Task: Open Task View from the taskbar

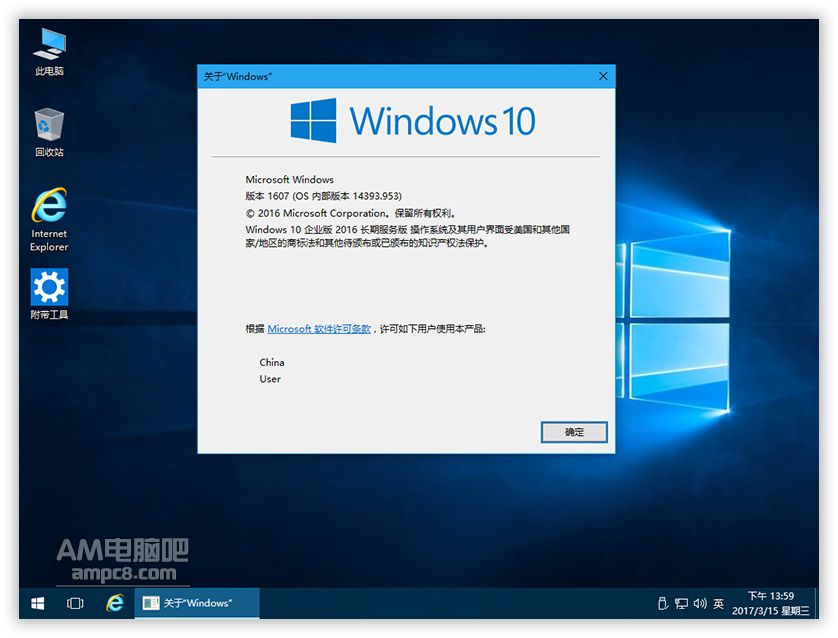Action: 75,603
